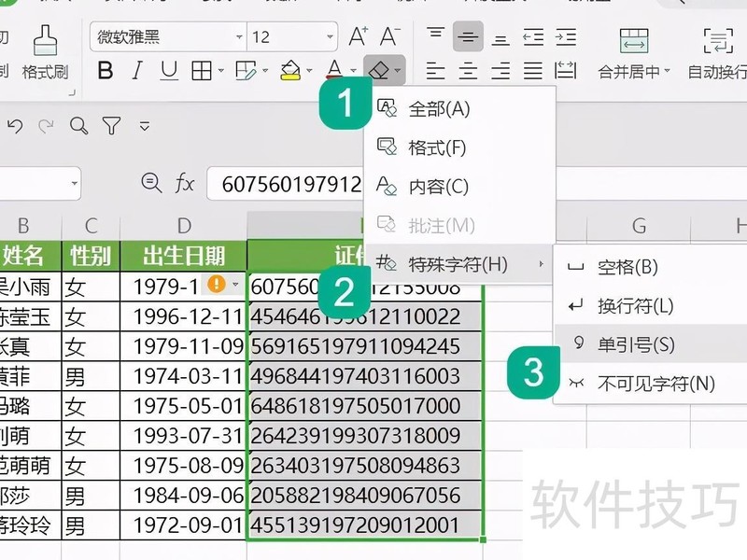Choose 全部(A) clear all menu item

pyautogui.click(x=459, y=109)
